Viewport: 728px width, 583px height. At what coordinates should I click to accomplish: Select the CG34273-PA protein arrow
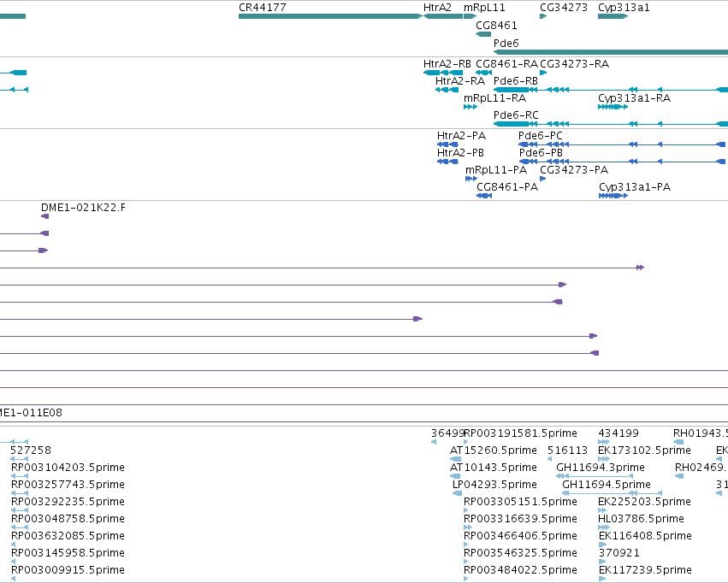tap(542, 179)
